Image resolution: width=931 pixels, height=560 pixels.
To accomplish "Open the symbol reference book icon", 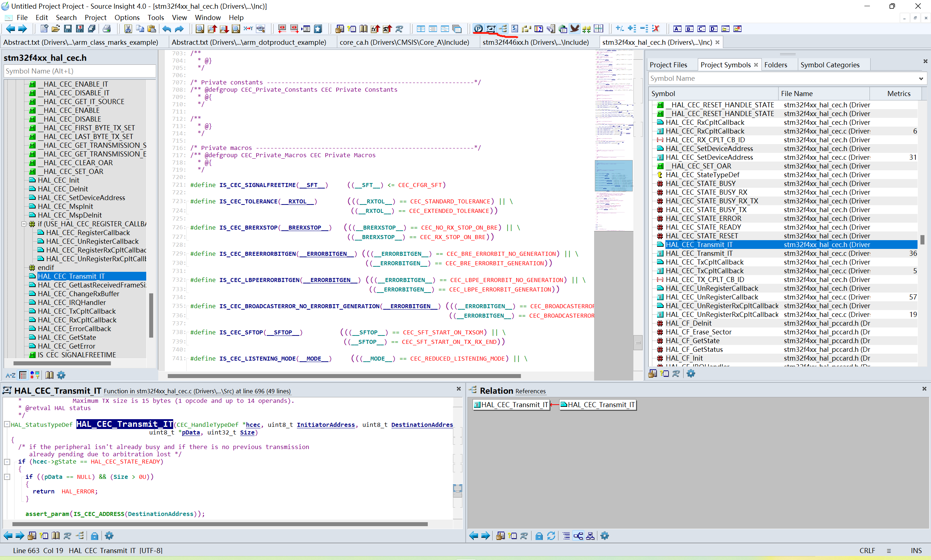I will tap(364, 29).
